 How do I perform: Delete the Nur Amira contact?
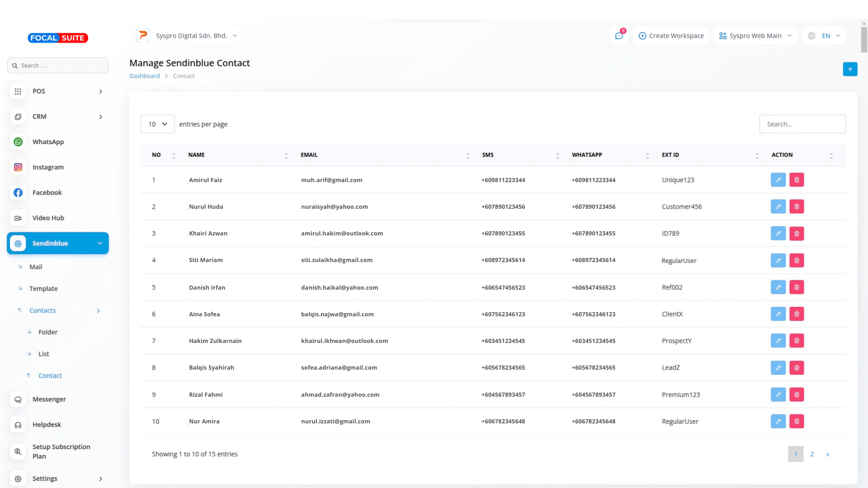tap(797, 421)
